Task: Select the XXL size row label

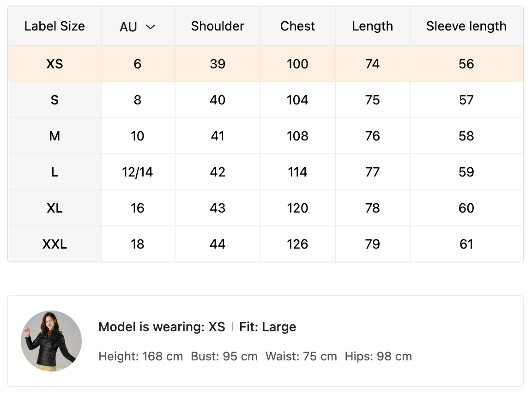Action: click(54, 244)
